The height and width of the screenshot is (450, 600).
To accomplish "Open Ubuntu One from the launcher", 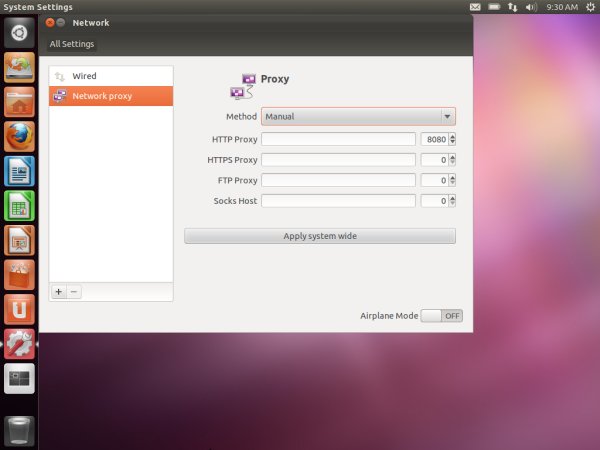I will coord(19,310).
